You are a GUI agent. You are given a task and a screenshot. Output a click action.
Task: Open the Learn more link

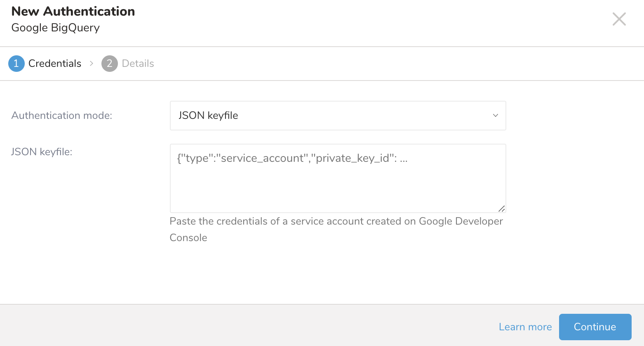(525, 327)
